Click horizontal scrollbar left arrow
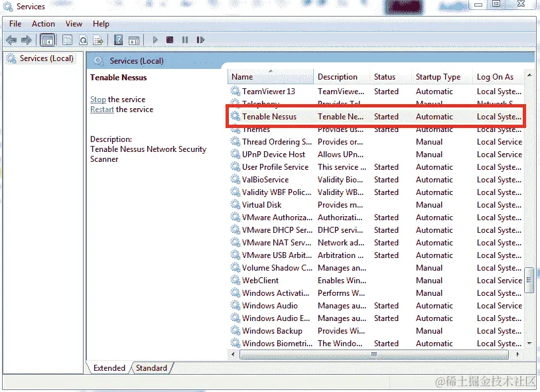 [x=233, y=354]
